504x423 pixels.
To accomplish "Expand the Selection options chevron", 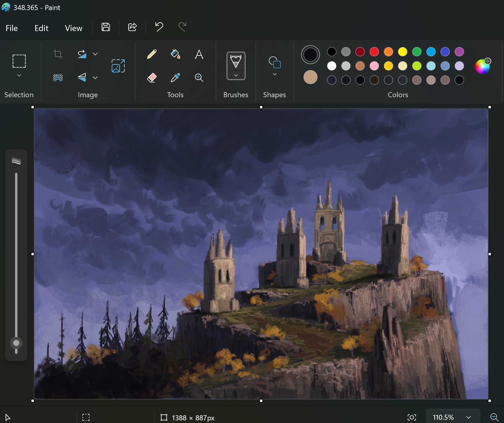I will [19, 76].
